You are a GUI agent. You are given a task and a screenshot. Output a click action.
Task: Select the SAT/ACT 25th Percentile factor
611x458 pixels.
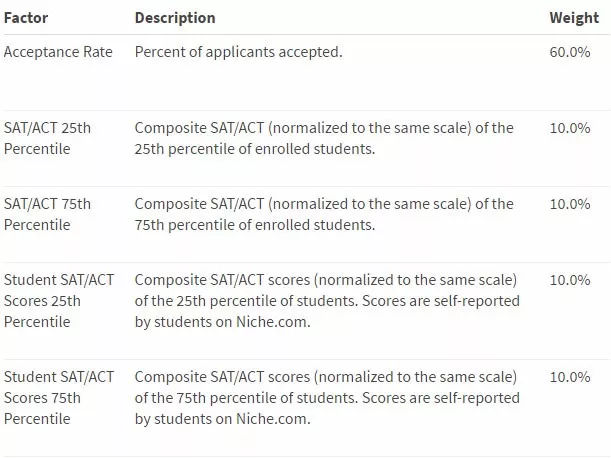pos(47,138)
